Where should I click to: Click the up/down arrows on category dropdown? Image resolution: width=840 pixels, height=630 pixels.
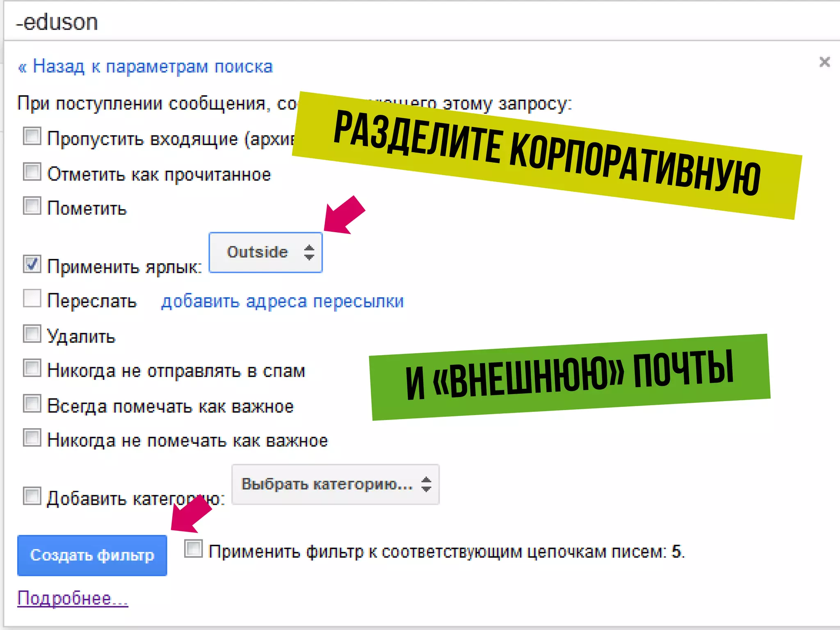pyautogui.click(x=426, y=484)
